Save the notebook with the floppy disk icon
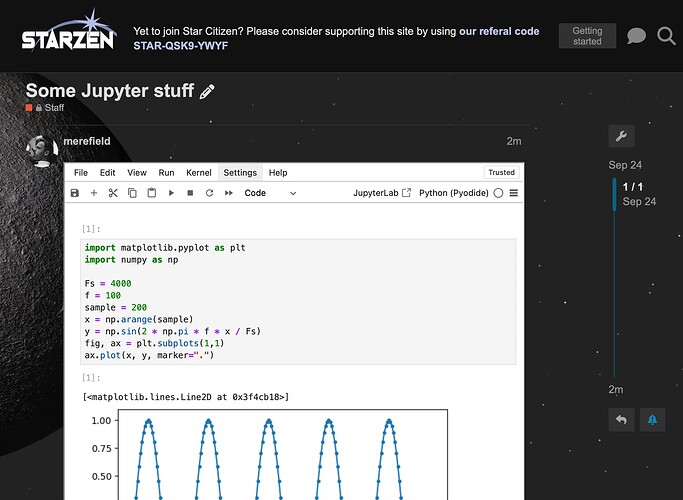Viewport: 683px width, 500px height. [74, 193]
